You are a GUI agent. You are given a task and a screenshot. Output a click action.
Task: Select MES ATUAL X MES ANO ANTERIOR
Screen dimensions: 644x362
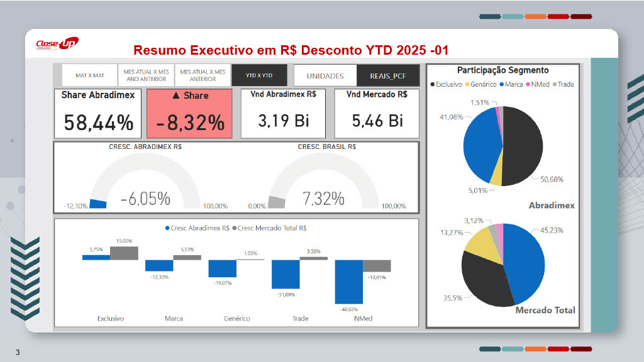pos(146,75)
